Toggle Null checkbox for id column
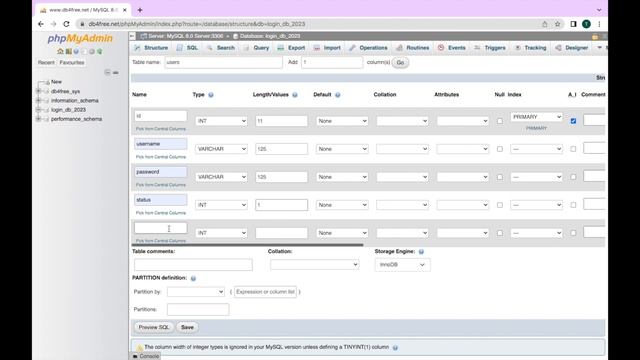The width and height of the screenshot is (640, 360). (500, 121)
